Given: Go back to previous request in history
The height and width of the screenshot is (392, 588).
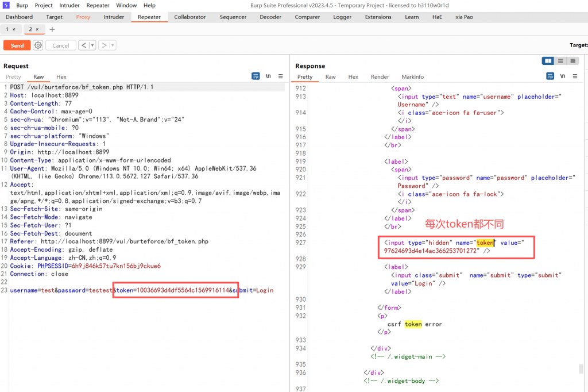Looking at the screenshot, I should tap(84, 45).
